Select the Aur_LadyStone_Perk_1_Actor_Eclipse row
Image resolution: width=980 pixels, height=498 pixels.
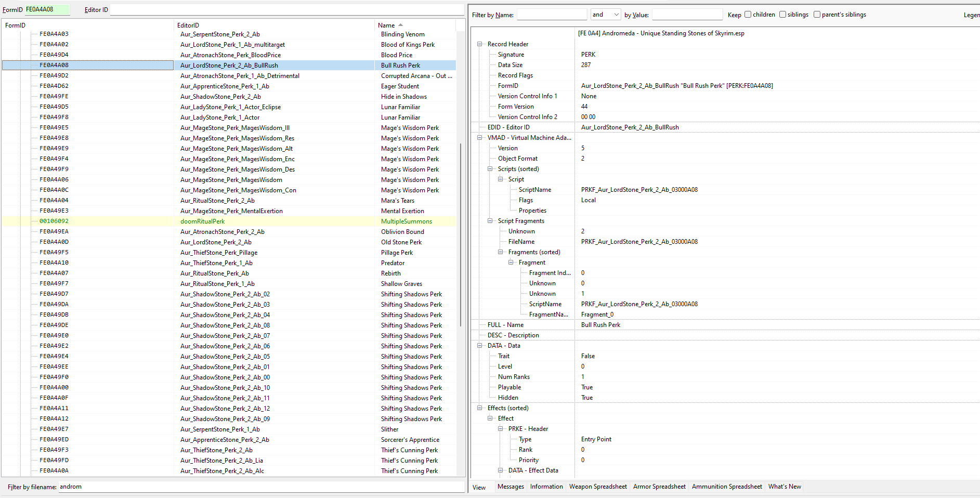coord(229,107)
